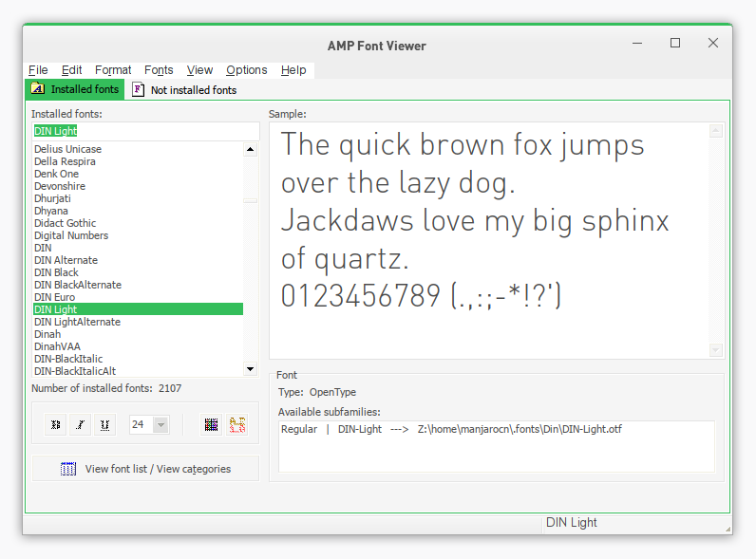
Task: Open the Format menu
Action: [x=113, y=70]
